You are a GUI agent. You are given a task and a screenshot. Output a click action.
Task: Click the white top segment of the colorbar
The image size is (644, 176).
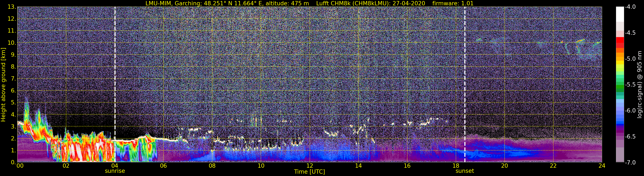coord(620,14)
